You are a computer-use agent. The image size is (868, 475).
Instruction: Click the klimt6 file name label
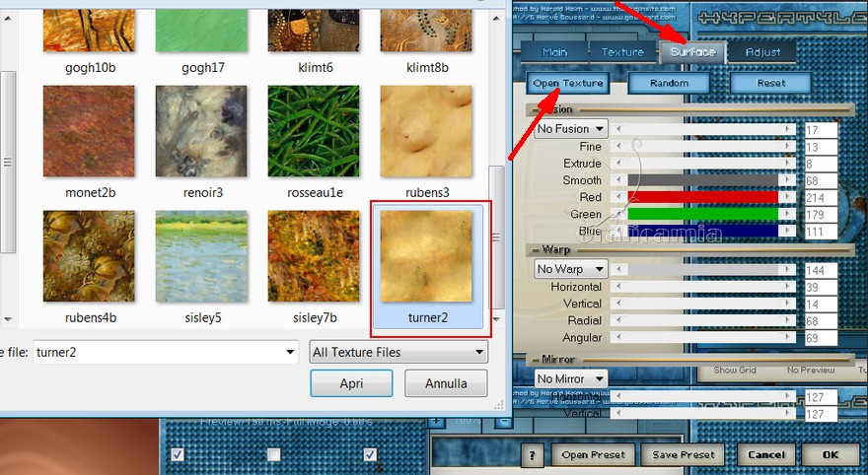pos(315,67)
